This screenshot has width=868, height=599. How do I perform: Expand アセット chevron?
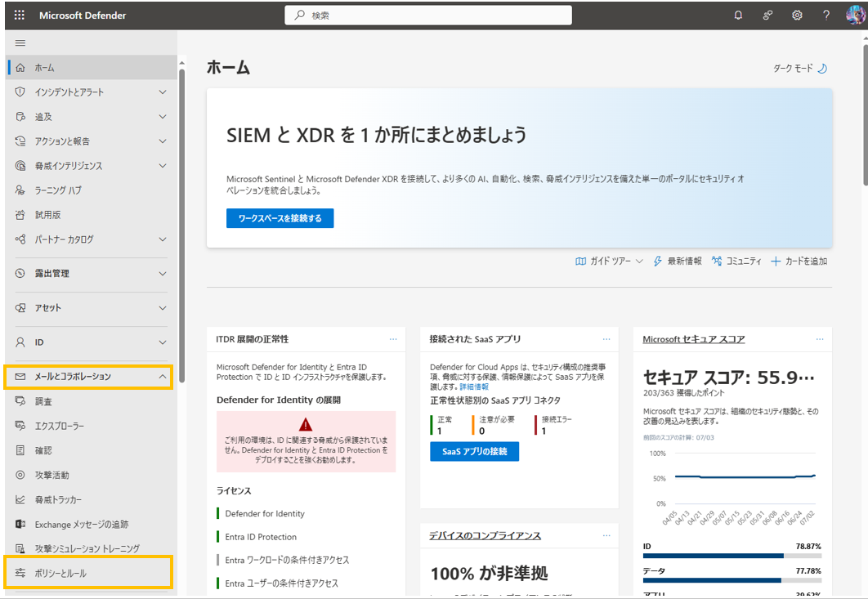point(162,308)
